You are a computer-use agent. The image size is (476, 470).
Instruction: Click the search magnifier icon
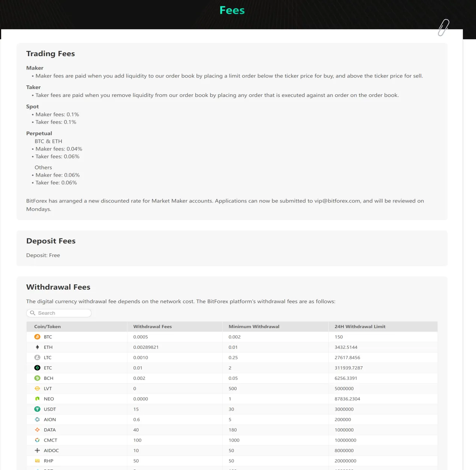click(x=33, y=313)
